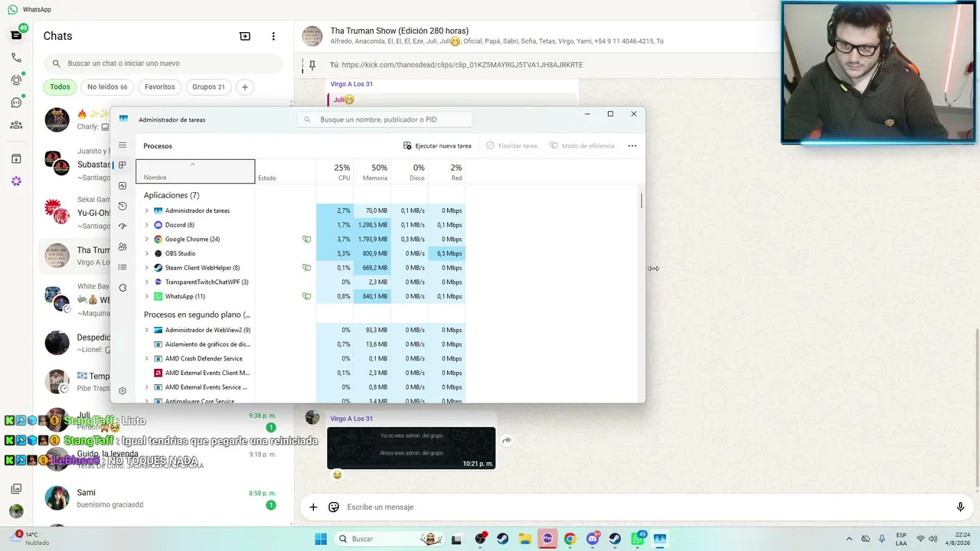Filter chats by Grupos
Viewport: 980px width, 551px height.
[x=208, y=87]
